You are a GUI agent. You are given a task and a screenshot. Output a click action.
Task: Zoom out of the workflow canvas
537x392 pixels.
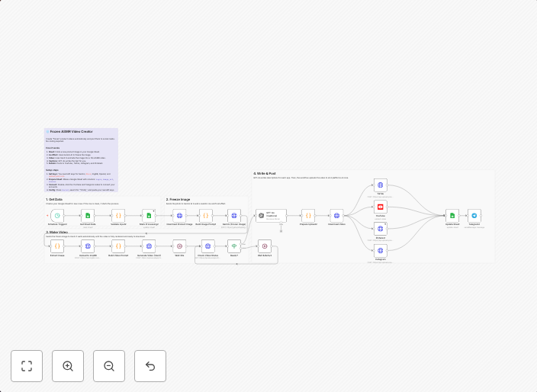pos(109,366)
